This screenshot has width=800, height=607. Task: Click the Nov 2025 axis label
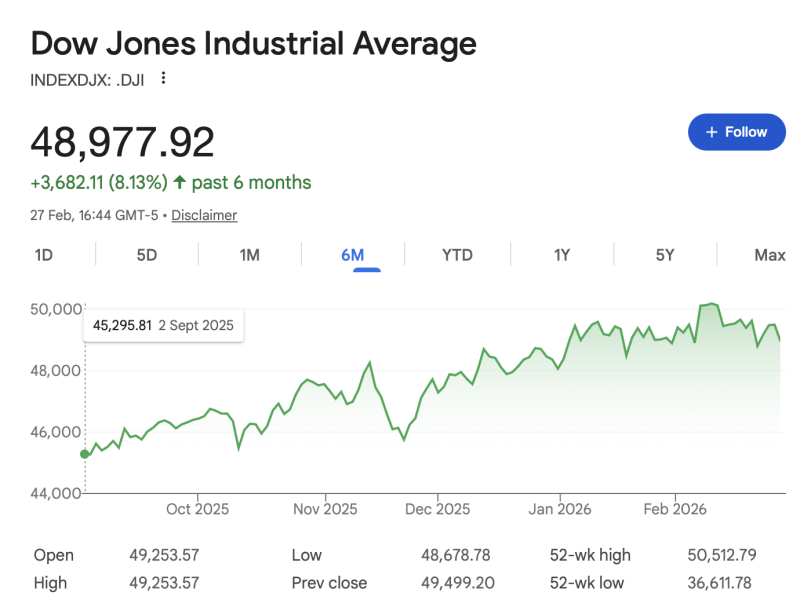pyautogui.click(x=326, y=509)
